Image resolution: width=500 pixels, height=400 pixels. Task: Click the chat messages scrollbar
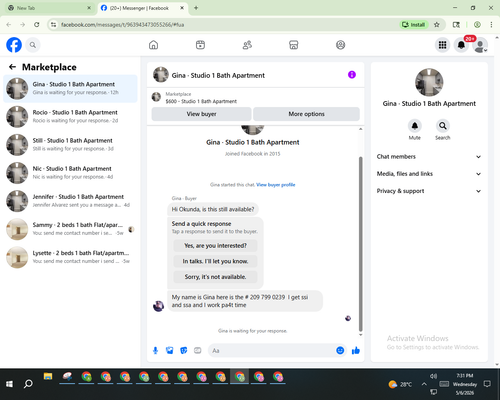[360, 243]
